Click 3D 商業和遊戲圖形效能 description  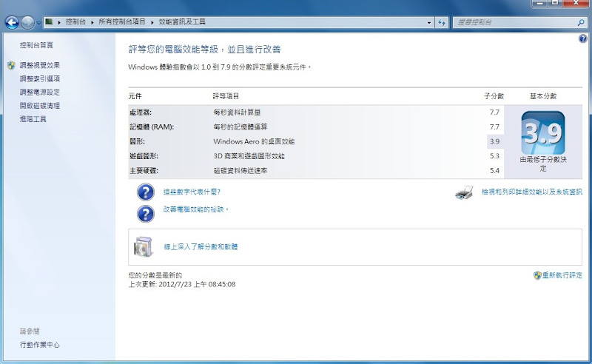pyautogui.click(x=249, y=156)
